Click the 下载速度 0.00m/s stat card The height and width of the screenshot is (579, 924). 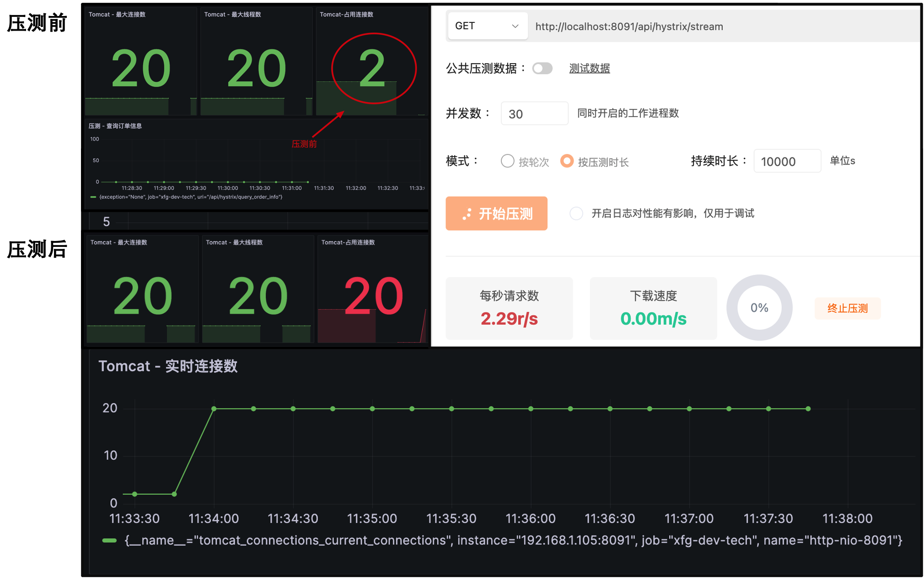click(653, 308)
